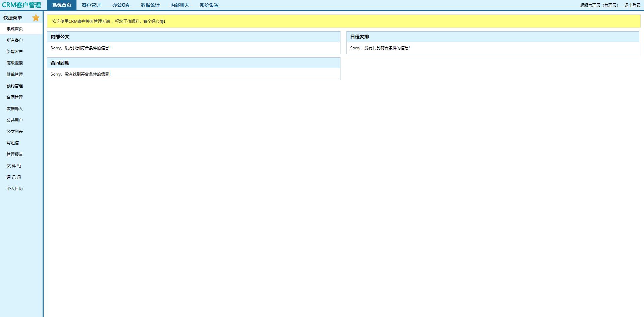The image size is (644, 317).
Task: Open the 客户管理 top menu
Action: click(91, 5)
